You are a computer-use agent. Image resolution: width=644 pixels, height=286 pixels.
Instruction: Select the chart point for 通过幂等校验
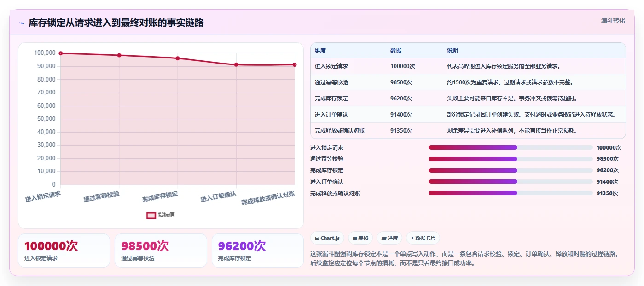[119, 55]
